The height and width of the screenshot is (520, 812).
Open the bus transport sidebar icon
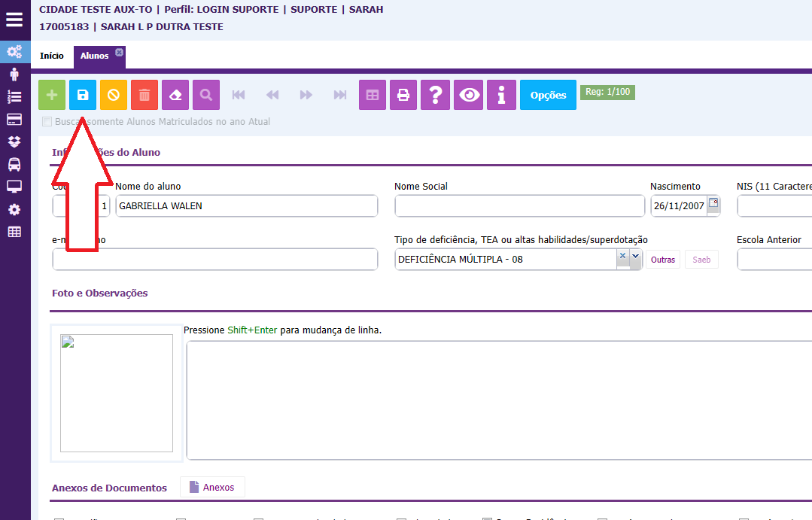pyautogui.click(x=14, y=164)
